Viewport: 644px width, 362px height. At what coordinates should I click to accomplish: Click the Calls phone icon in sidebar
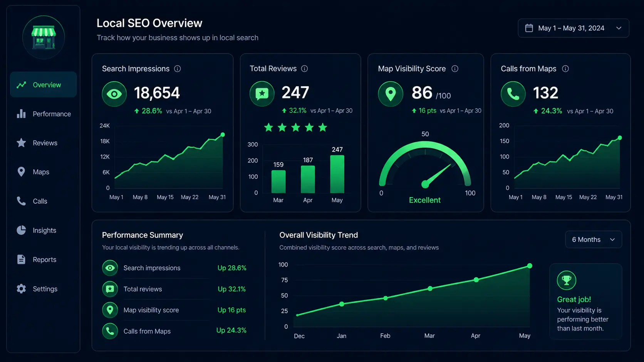[x=21, y=201]
